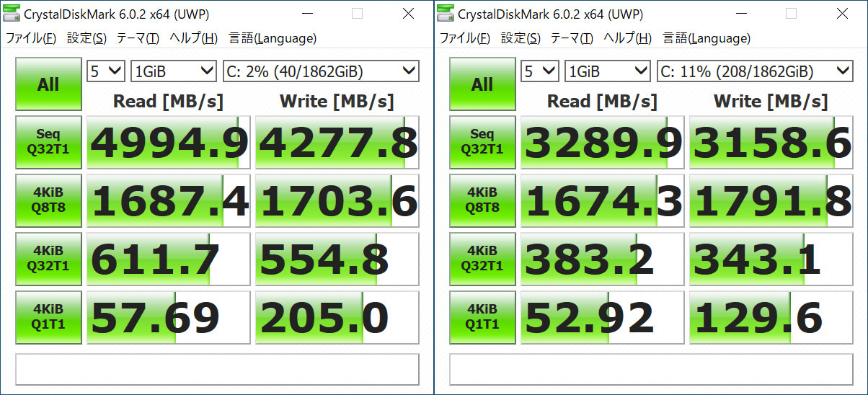868x395 pixels.
Task: Open 設定 menu in right window
Action: coord(521,38)
